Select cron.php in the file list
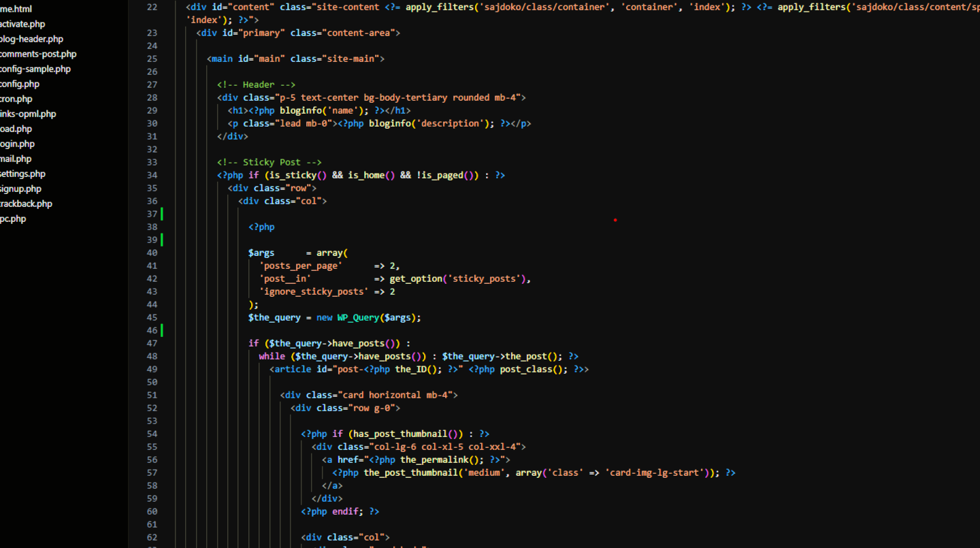The image size is (980, 548). 16,99
